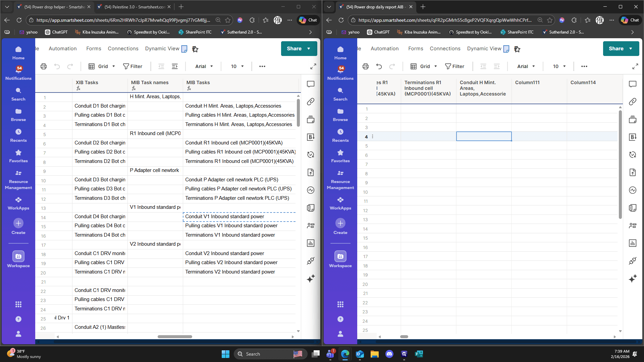Open Work Insights chart icon in left window
The height and width of the screenshot is (362, 644).
tap(311, 243)
